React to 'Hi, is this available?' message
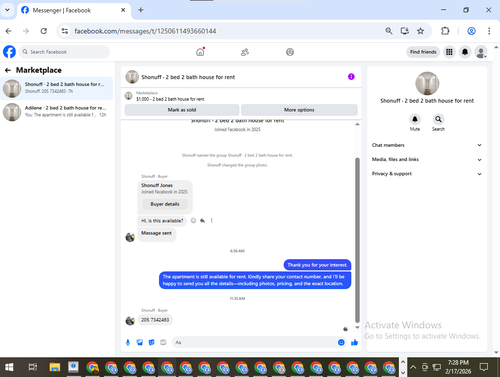The width and height of the screenshot is (500, 377). [193, 220]
